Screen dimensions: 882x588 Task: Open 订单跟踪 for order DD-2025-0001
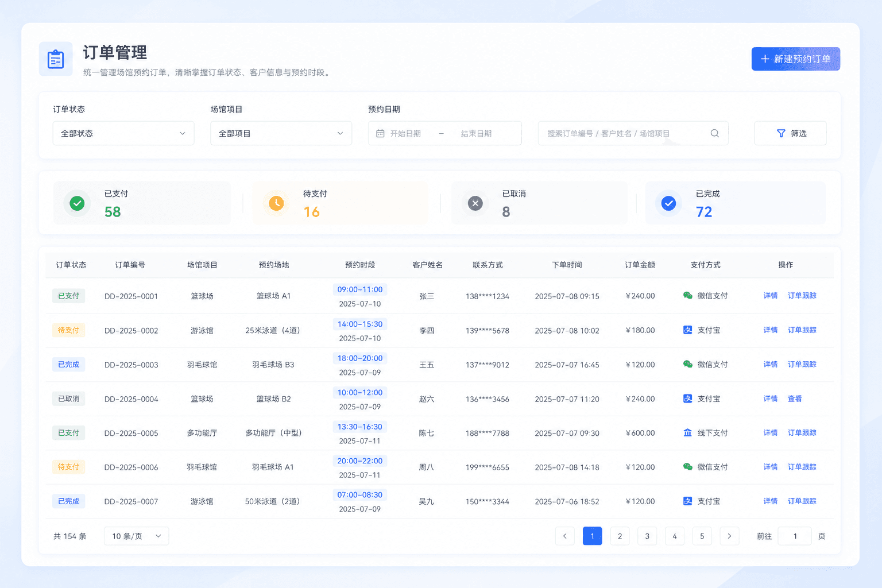pyautogui.click(x=802, y=296)
